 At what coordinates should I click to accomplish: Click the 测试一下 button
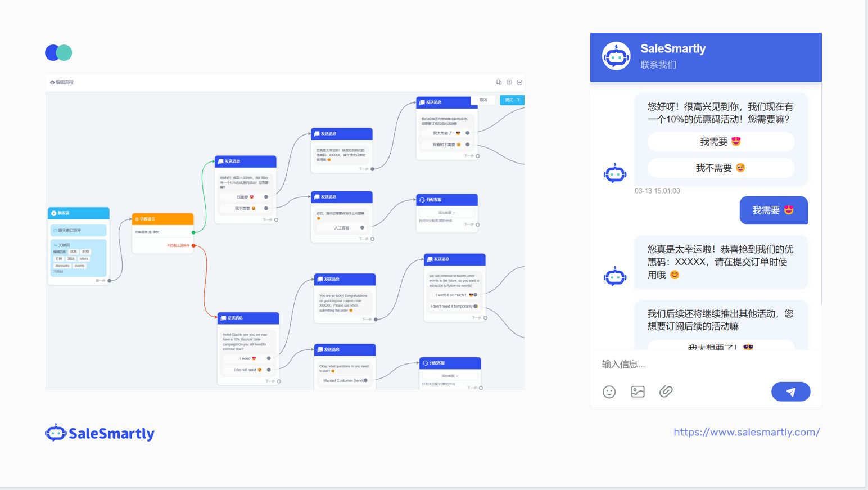click(x=512, y=100)
